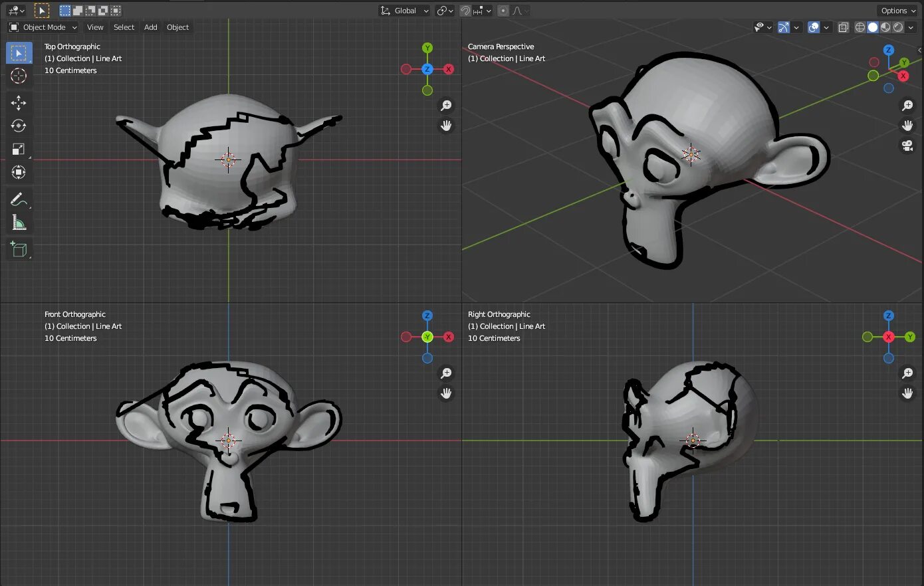Open proportional editing falloff dropdown
Image resolution: width=924 pixels, height=586 pixels.
point(520,11)
